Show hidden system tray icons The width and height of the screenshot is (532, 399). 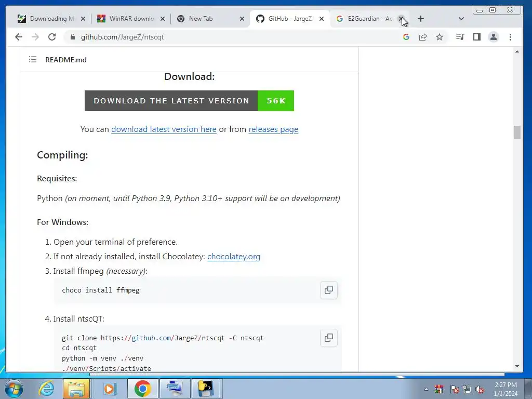(426, 389)
